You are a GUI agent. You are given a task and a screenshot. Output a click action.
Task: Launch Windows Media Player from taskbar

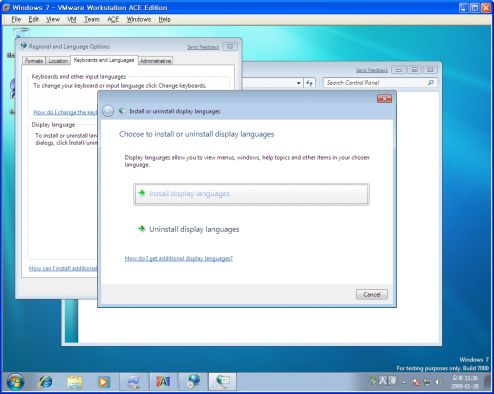click(103, 382)
